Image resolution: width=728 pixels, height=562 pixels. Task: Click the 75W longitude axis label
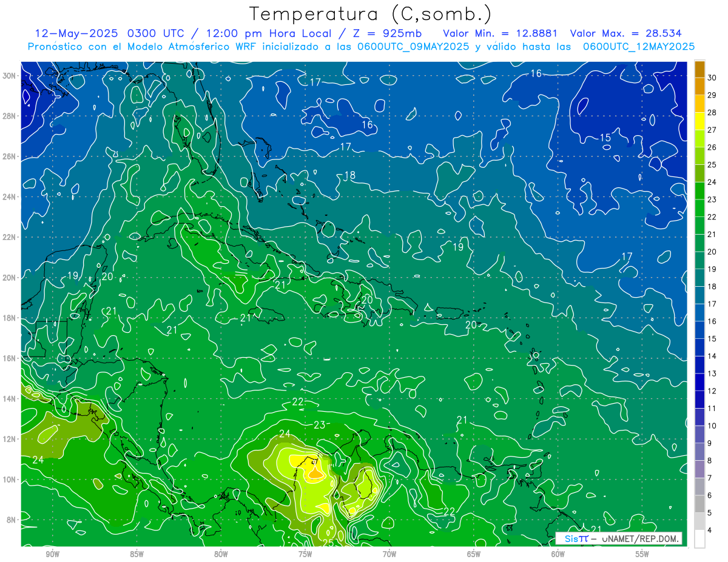point(305,554)
